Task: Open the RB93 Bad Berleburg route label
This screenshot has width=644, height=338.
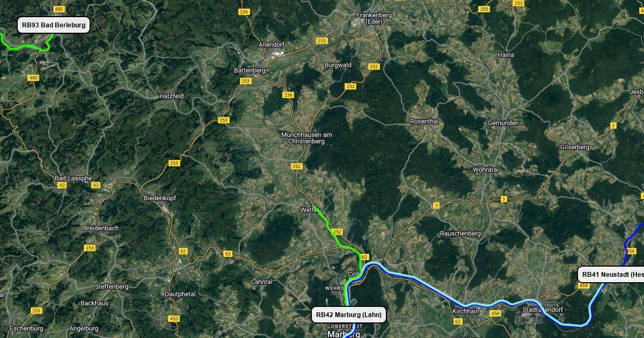Action: coord(54,25)
